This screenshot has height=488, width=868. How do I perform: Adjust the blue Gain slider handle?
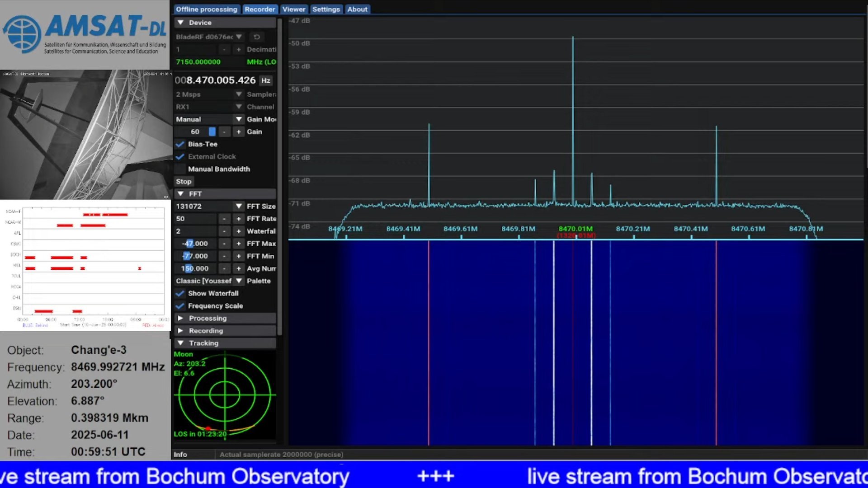pos(212,131)
